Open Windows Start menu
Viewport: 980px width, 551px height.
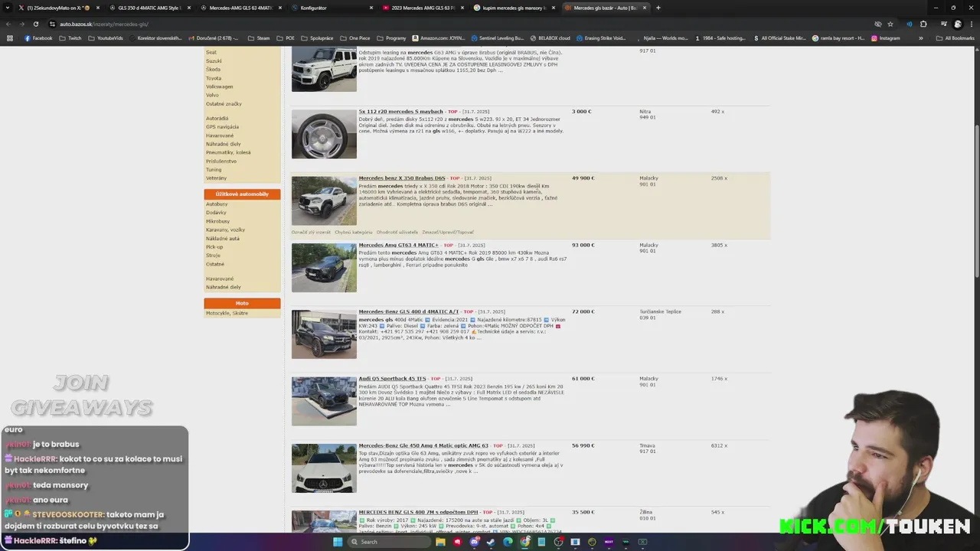pos(338,542)
